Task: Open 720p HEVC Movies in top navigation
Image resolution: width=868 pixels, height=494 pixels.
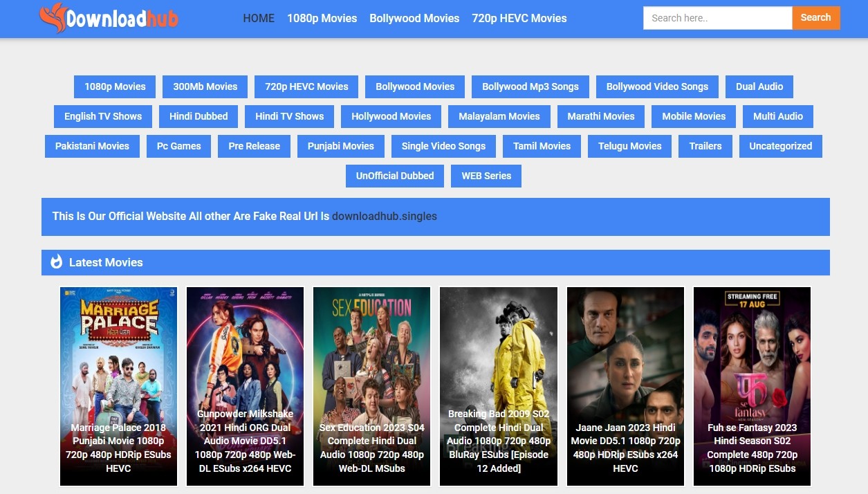Action: [519, 18]
